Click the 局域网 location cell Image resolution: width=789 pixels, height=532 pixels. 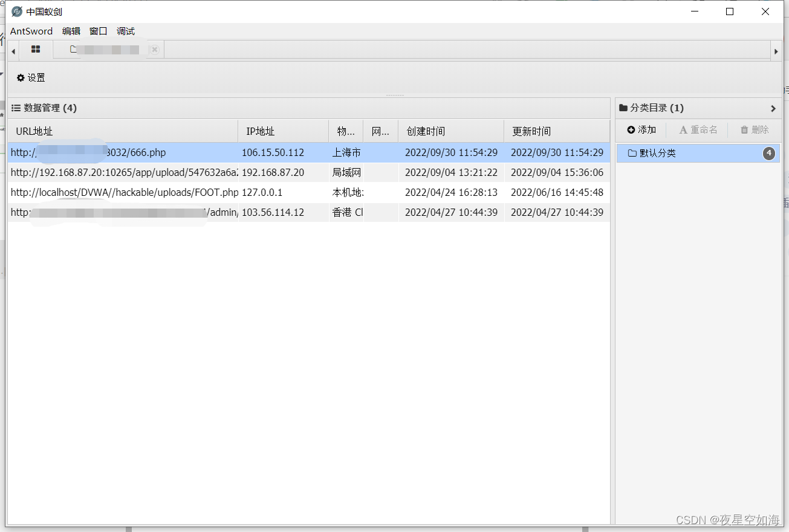pyautogui.click(x=346, y=172)
